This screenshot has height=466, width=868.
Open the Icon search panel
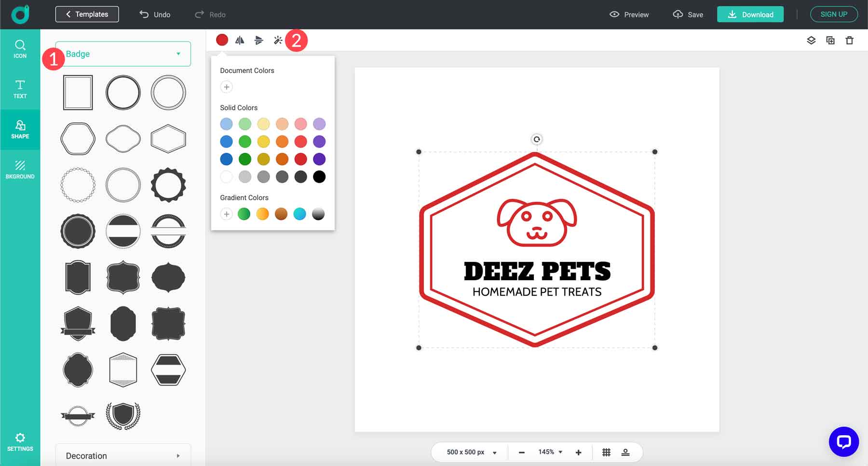tap(20, 49)
